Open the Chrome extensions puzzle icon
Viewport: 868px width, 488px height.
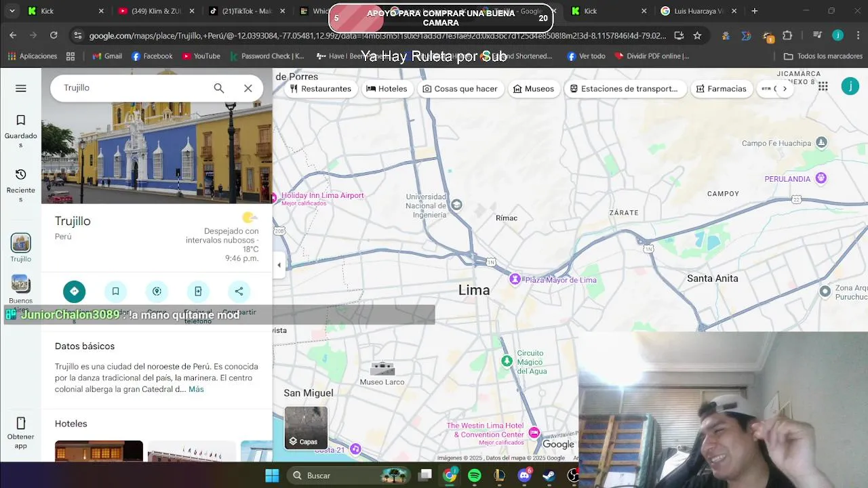(787, 35)
